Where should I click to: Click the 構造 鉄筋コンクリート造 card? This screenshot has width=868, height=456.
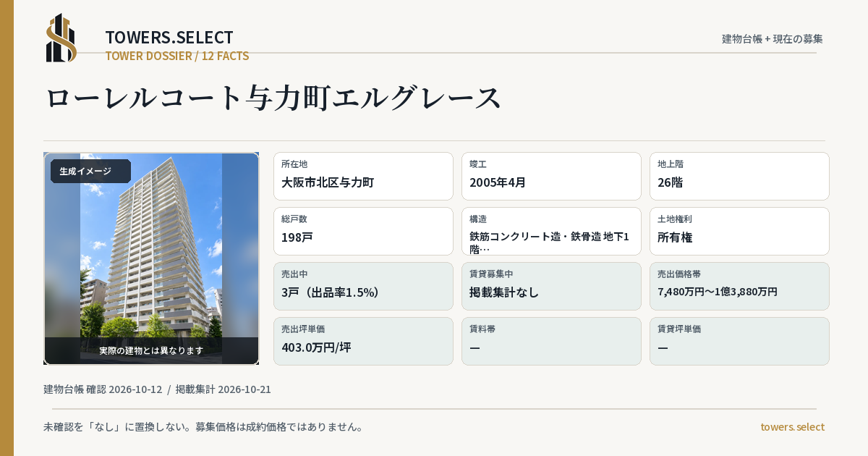point(551,231)
